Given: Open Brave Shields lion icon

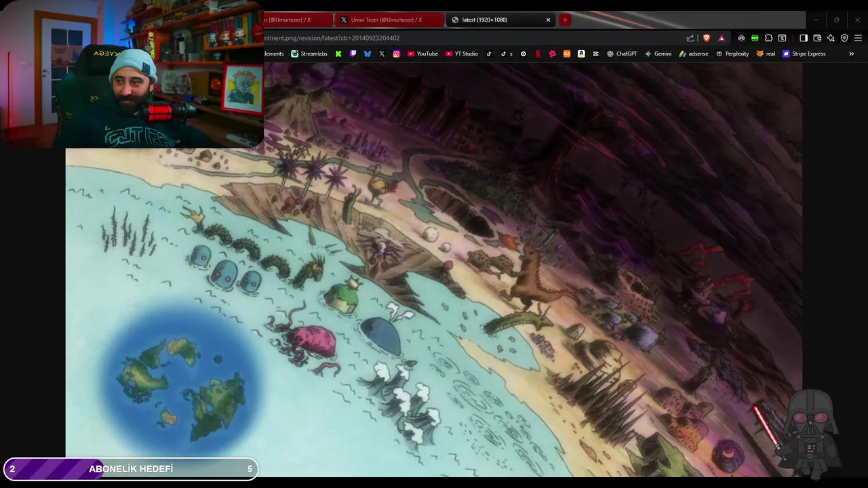Looking at the screenshot, I should (707, 38).
